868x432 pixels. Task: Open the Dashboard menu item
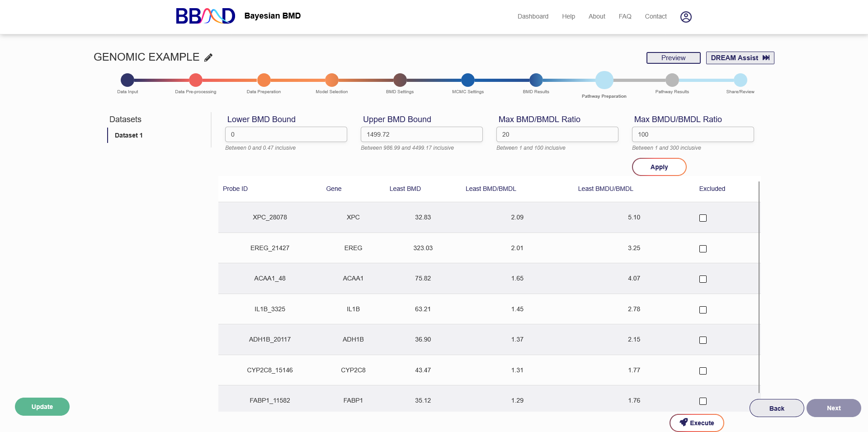(x=533, y=16)
